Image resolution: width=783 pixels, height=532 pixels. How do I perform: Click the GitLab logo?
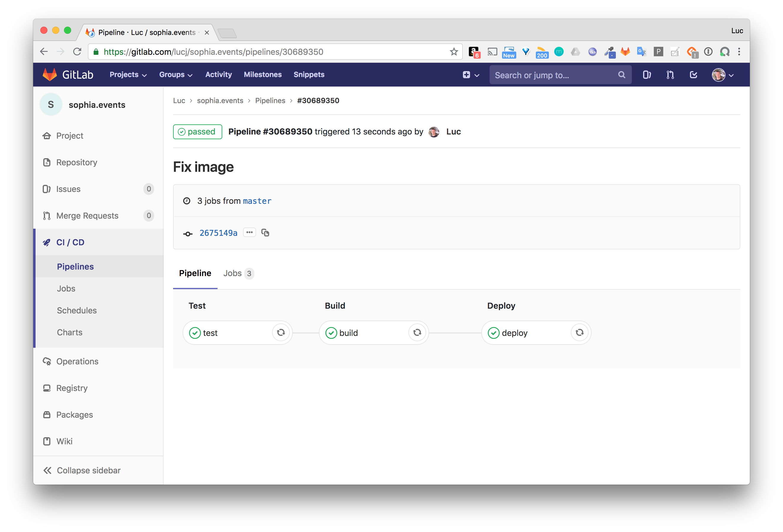pos(50,75)
